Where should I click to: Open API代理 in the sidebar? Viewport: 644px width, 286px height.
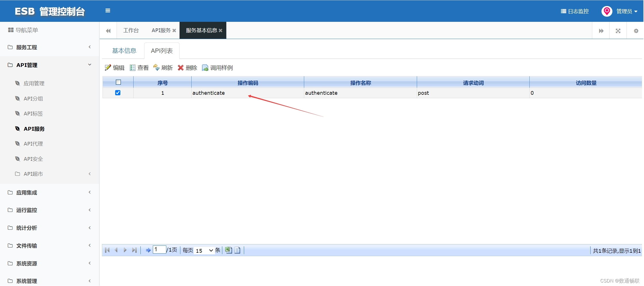click(x=33, y=144)
